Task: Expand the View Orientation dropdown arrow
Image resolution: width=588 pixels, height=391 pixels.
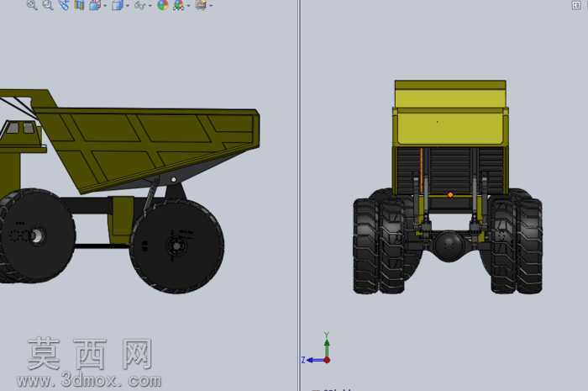Action: click(105, 6)
